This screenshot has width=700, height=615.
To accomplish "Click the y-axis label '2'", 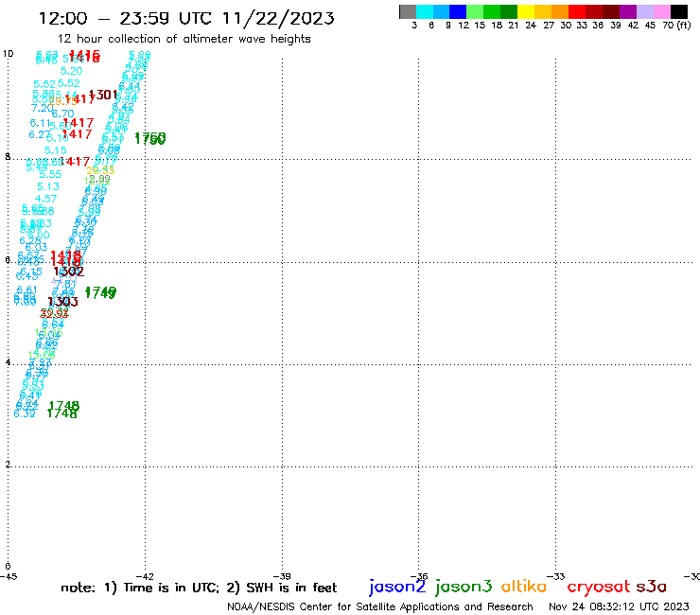I will click(x=8, y=465).
